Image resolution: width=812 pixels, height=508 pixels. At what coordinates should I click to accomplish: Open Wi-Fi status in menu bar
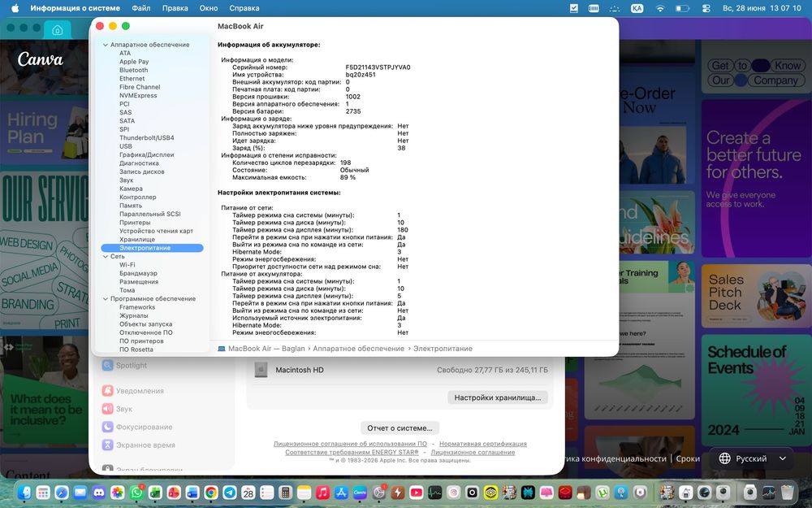pyautogui.click(x=659, y=8)
